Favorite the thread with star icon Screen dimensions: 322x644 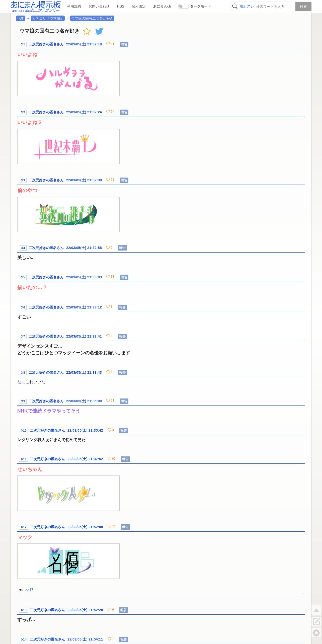pyautogui.click(x=87, y=31)
